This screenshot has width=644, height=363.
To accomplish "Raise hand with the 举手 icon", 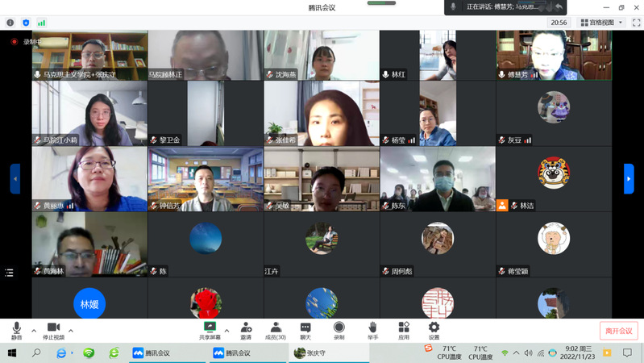I will pos(372,331).
